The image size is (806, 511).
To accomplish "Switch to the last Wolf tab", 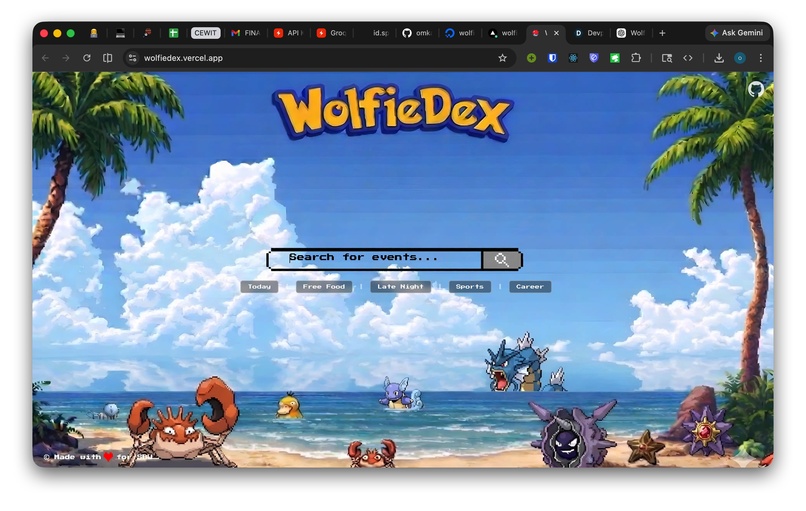I will 631,33.
